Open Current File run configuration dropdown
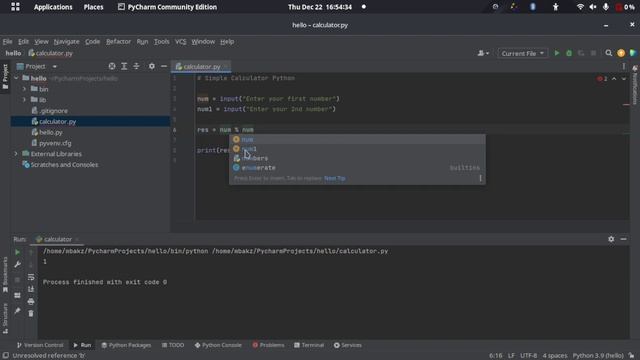This screenshot has width=640, height=360. (x=522, y=53)
